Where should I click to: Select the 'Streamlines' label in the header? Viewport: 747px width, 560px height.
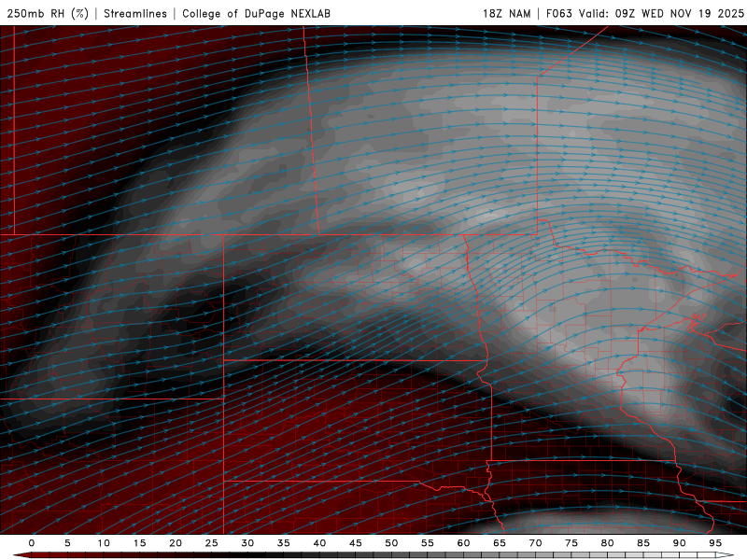(x=135, y=13)
